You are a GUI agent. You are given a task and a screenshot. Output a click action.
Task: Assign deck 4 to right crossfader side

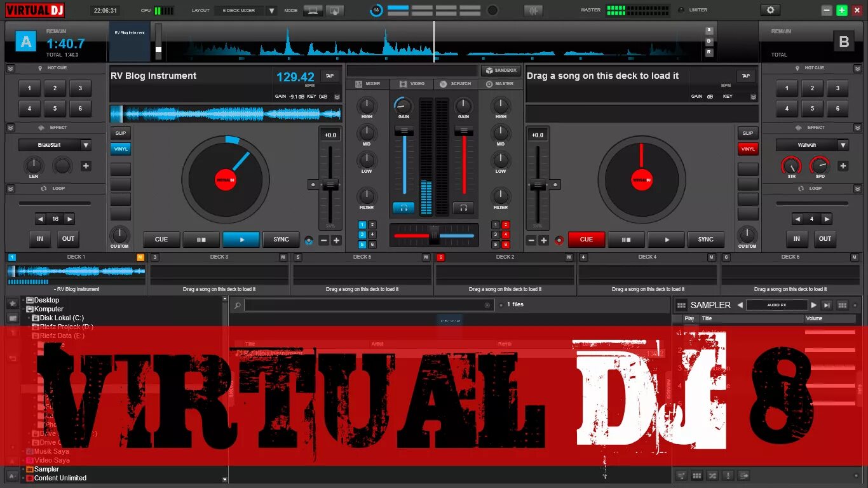(506, 234)
